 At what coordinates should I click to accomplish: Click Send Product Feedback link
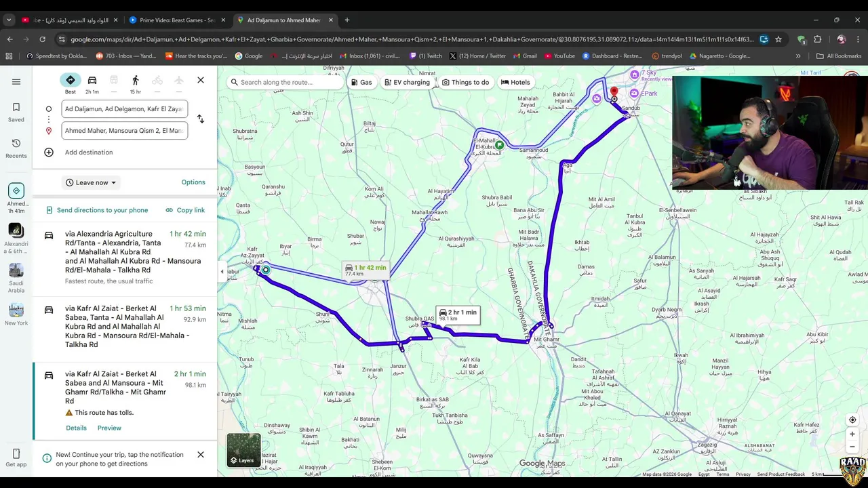click(781, 474)
